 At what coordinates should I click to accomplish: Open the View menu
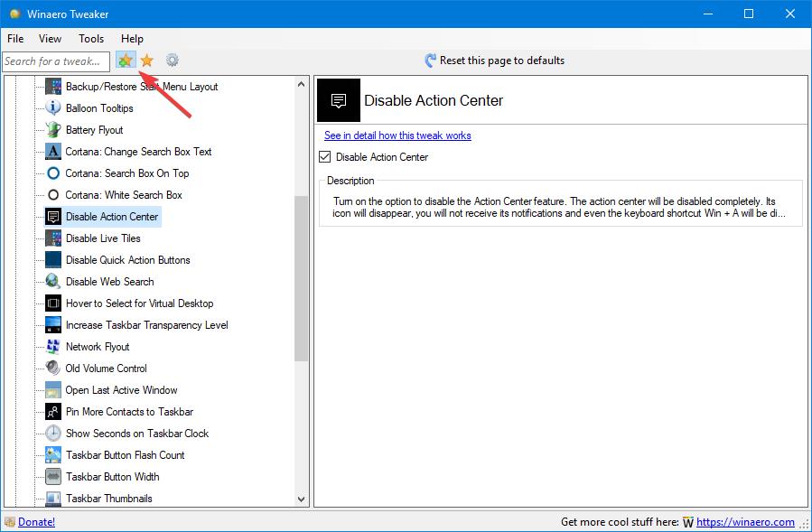(x=51, y=38)
